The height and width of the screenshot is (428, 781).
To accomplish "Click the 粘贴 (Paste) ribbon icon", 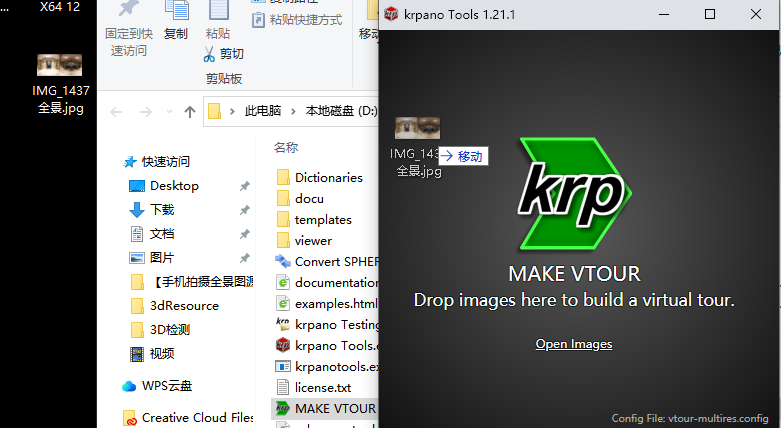I will (218, 11).
